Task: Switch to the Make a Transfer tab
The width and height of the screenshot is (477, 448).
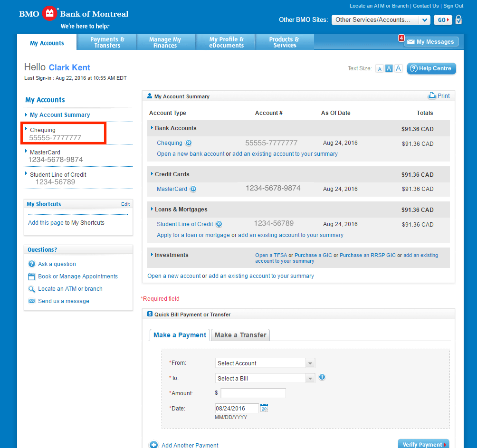Action: tap(240, 335)
